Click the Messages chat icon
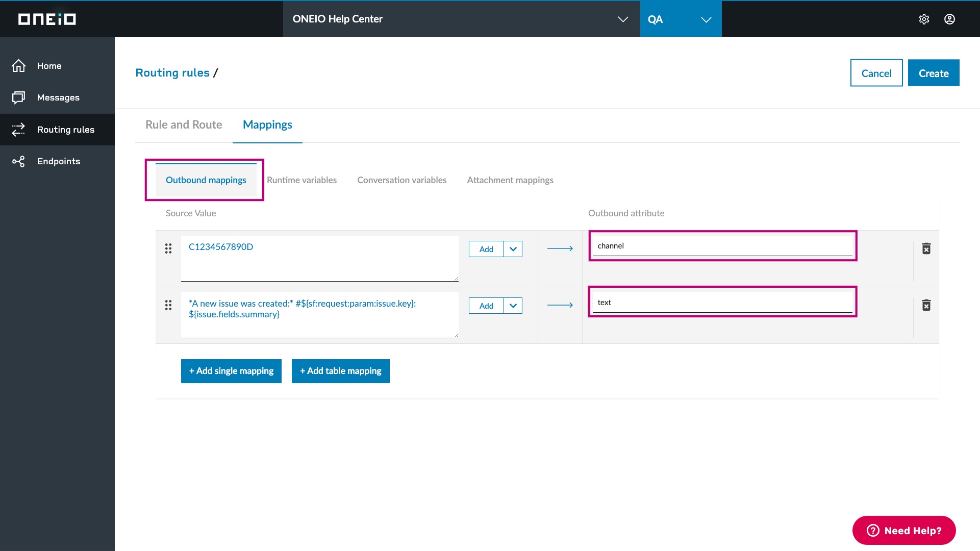 point(18,97)
